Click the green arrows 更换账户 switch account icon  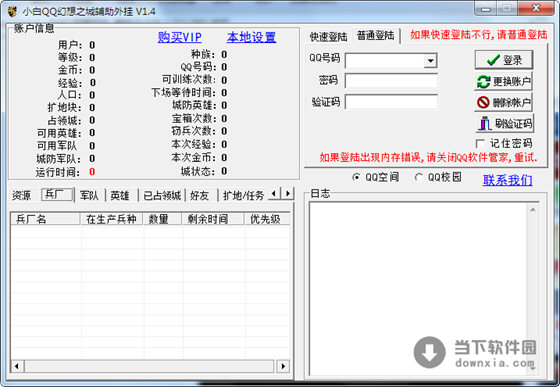click(x=484, y=82)
